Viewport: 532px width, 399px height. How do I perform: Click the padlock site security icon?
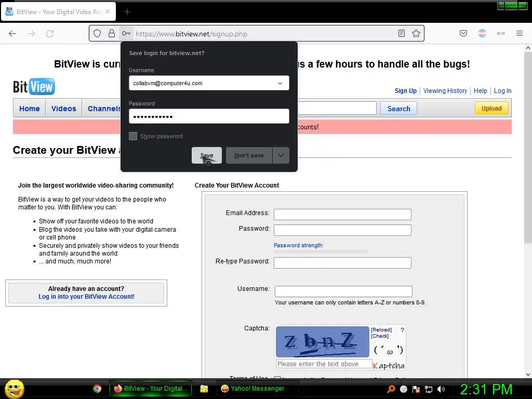pyautogui.click(x=112, y=33)
